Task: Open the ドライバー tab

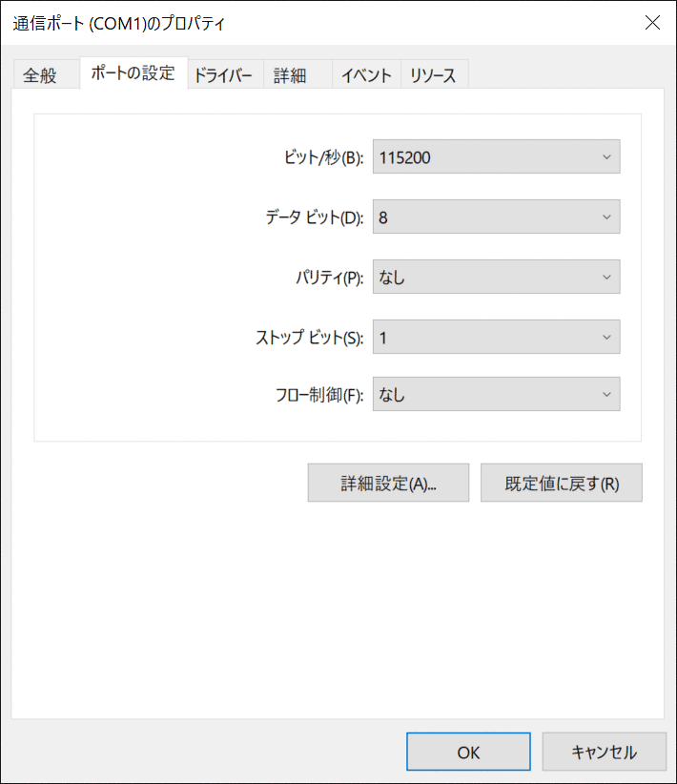Action: (223, 72)
